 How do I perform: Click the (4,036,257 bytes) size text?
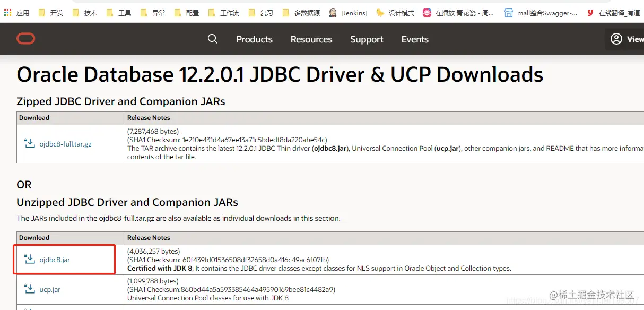(153, 251)
